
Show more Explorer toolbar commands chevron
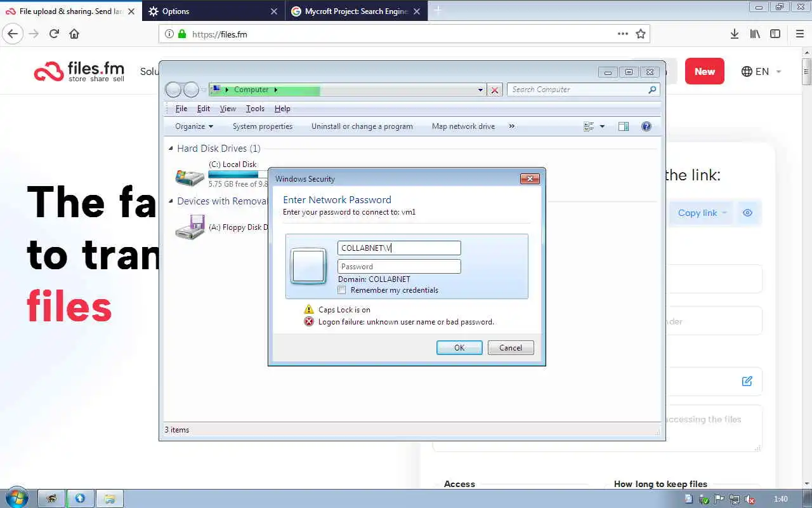[511, 126]
